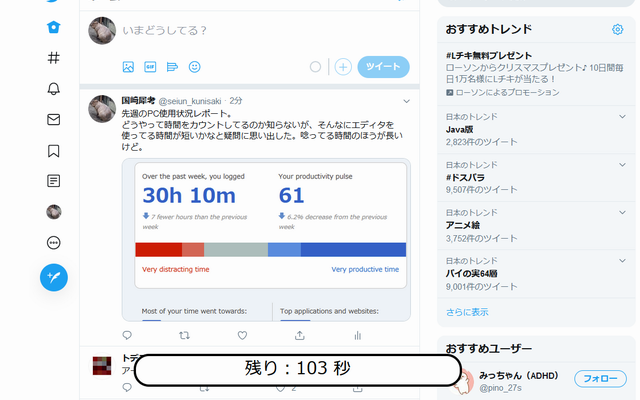Image resolution: width=640 pixels, height=400 pixels.
Task: Click the blue floating compose tweet button
Action: point(53,278)
